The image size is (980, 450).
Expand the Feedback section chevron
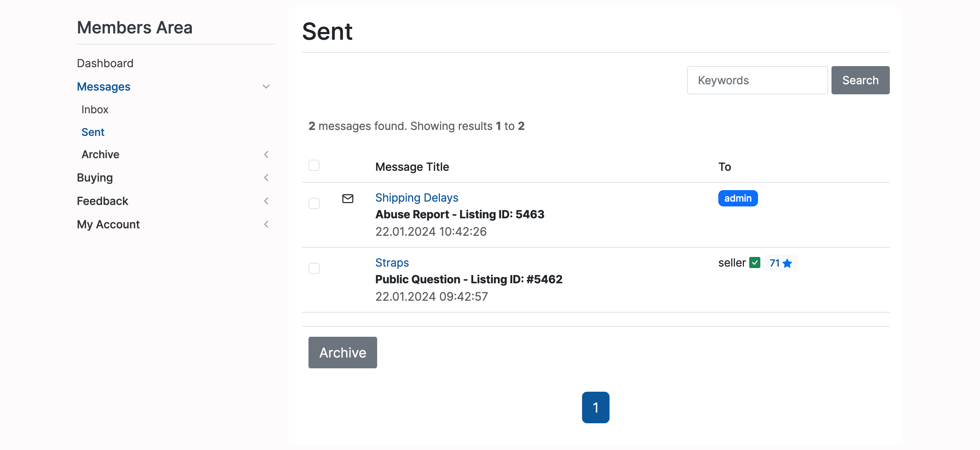pyautogui.click(x=266, y=201)
